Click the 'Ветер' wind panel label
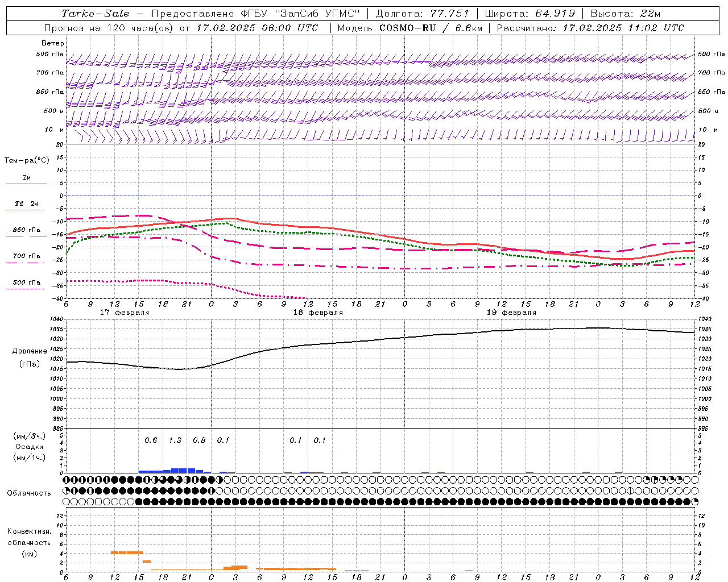Image resolution: width=728 pixels, height=582 pixels. click(53, 43)
